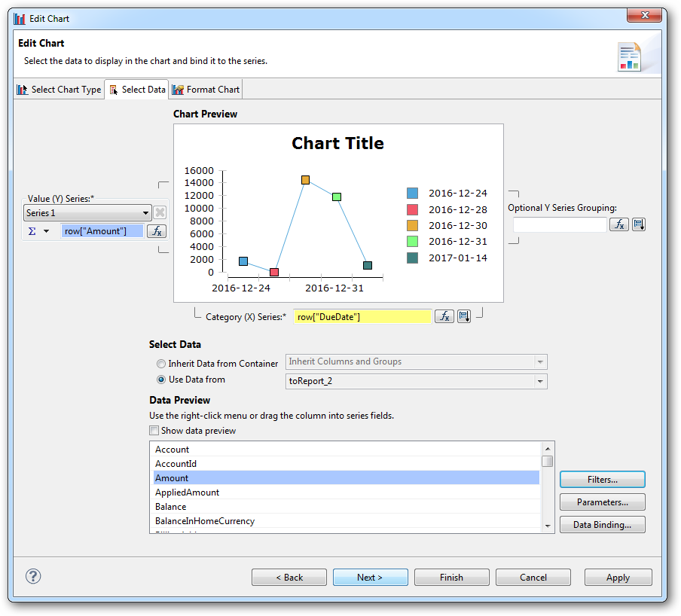Switch to the Select Chart Type tab
Viewport: 681px width, 616px height.
[59, 90]
